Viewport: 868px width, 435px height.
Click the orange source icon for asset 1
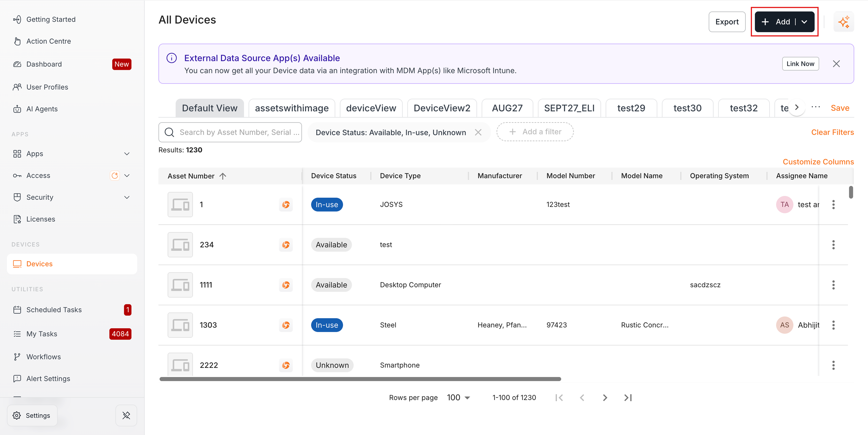(286, 205)
